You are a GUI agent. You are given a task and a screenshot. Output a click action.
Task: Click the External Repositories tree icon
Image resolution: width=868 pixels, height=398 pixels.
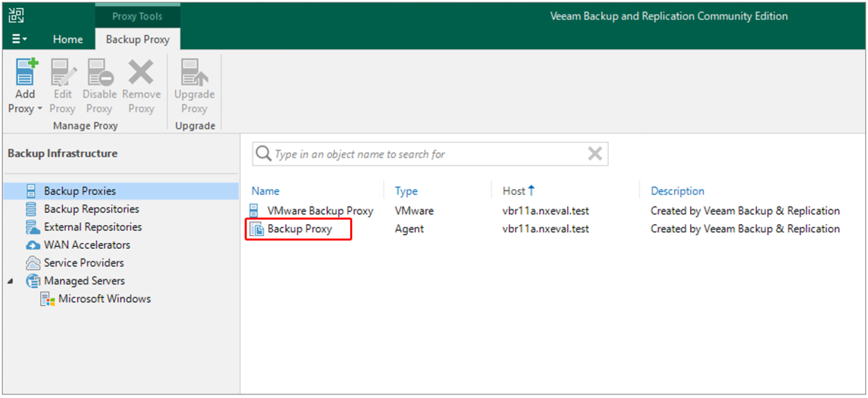(x=32, y=227)
